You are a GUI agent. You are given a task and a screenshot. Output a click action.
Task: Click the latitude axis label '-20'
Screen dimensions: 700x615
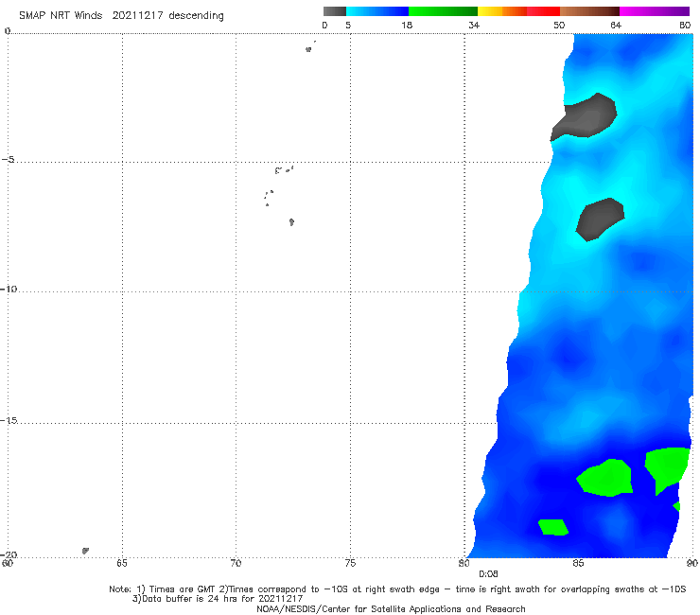9,554
